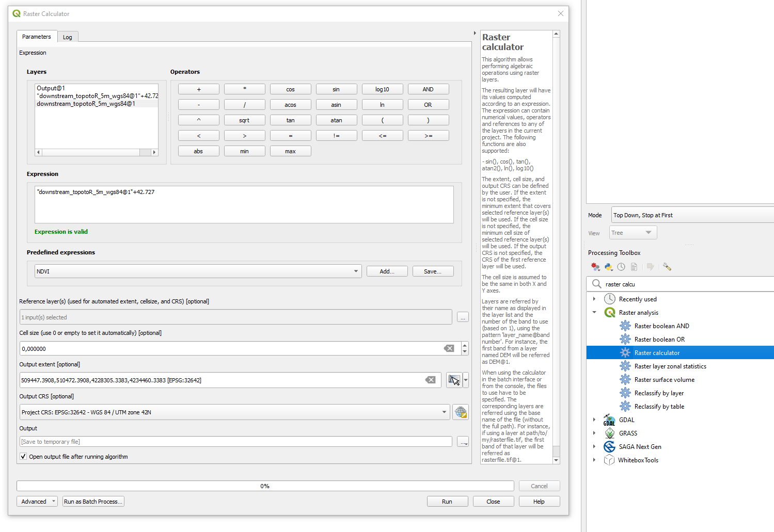
Task: Click the gear icon for Reclassify by layer
Action: (x=625, y=393)
